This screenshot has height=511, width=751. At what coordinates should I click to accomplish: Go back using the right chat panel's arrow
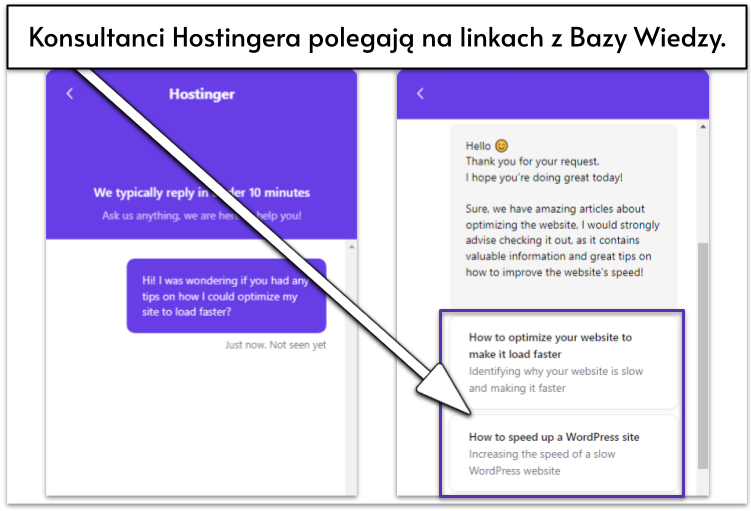(x=420, y=94)
